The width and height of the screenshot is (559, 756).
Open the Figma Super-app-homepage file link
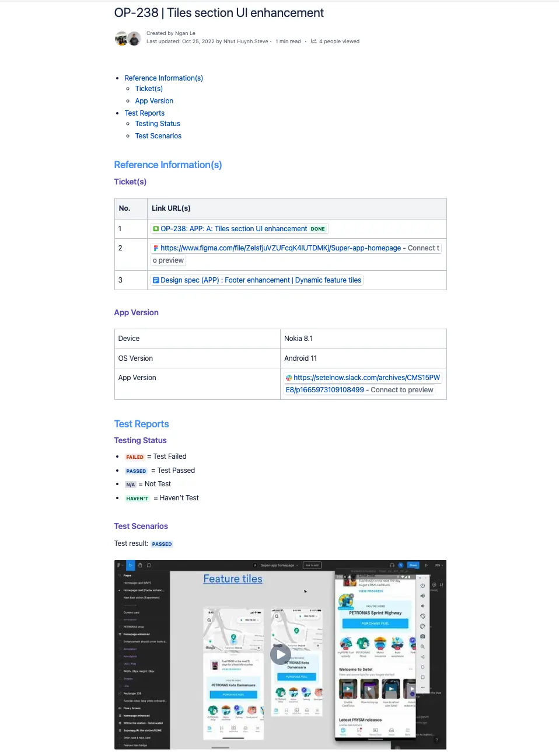[281, 248]
